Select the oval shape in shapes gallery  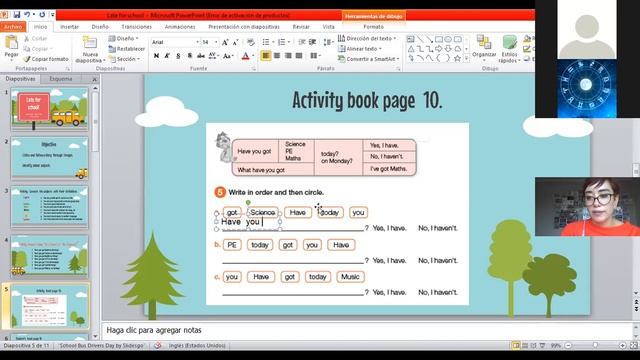click(x=448, y=39)
